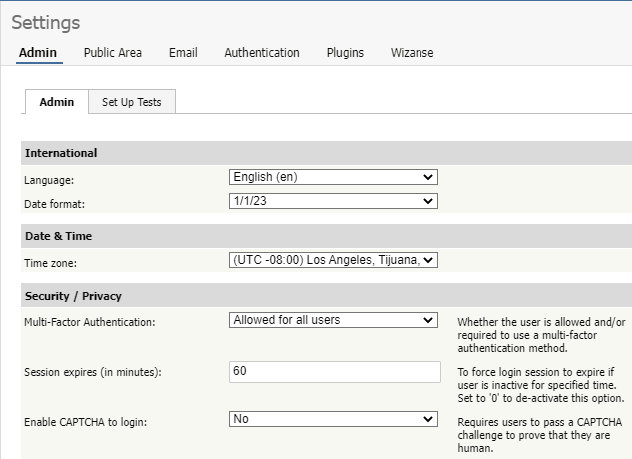632x459 pixels.
Task: Click the Language label
Action: (49, 180)
